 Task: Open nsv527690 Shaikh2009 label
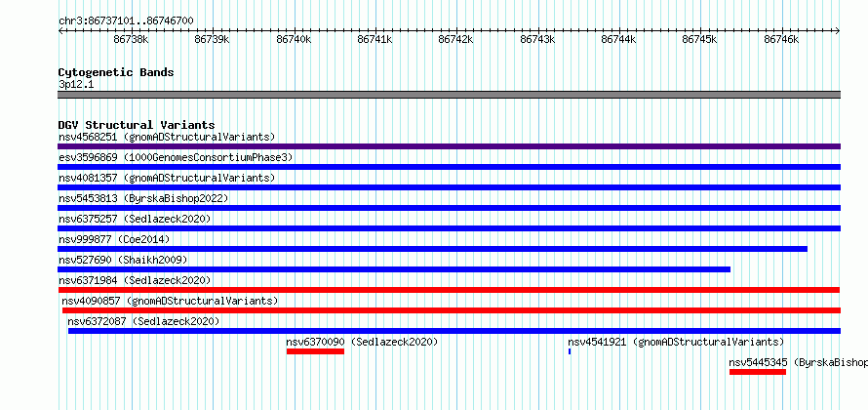pos(123,260)
